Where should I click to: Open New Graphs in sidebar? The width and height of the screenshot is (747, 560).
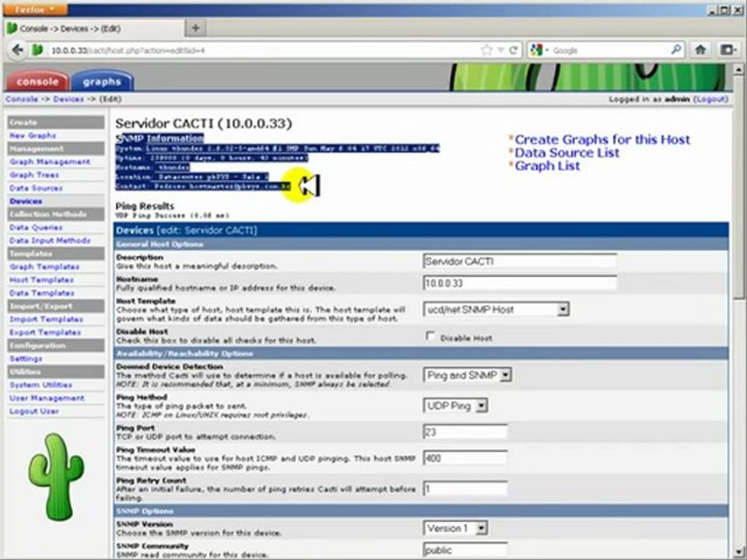[33, 135]
